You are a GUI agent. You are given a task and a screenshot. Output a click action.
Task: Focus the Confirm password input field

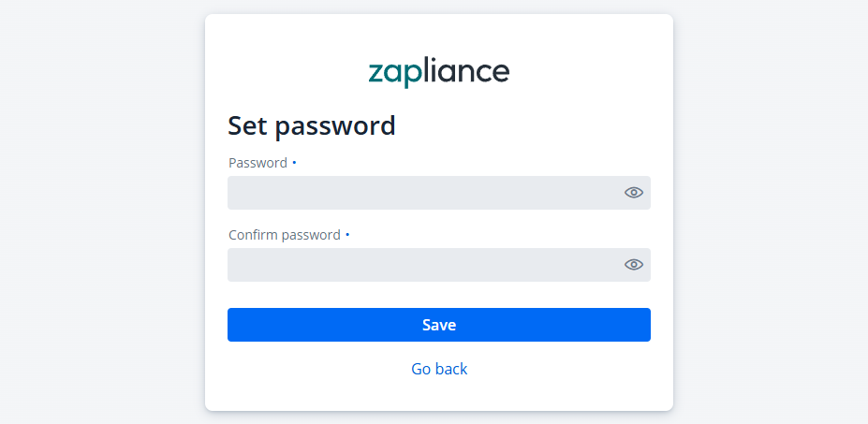tap(423, 265)
